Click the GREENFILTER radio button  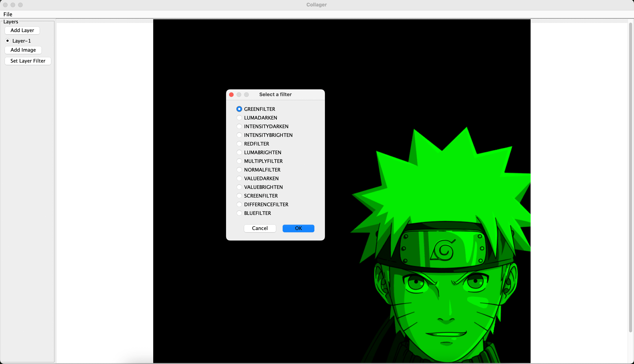(x=239, y=109)
